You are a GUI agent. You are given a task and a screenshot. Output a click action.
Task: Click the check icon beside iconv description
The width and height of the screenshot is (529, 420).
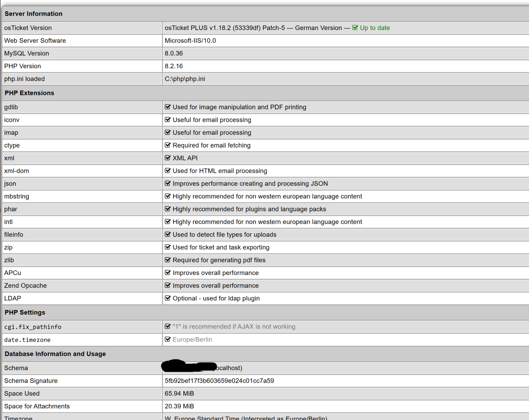pos(168,120)
